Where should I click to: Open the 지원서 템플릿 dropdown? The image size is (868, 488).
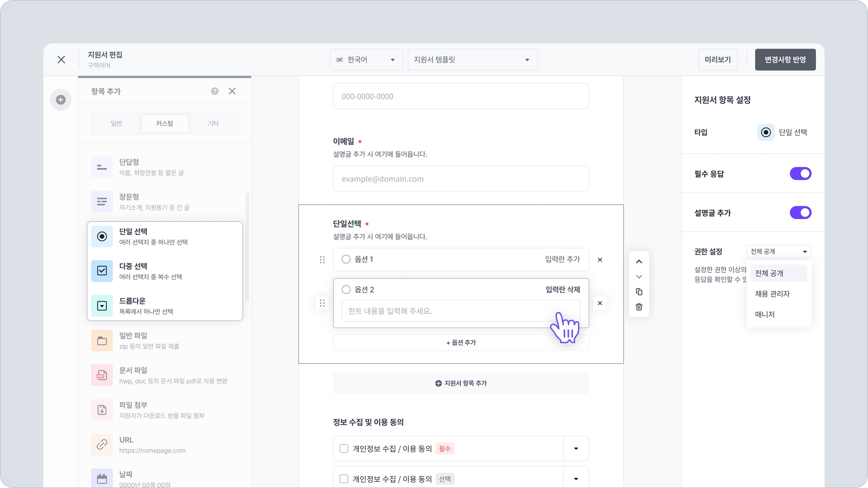pyautogui.click(x=472, y=60)
